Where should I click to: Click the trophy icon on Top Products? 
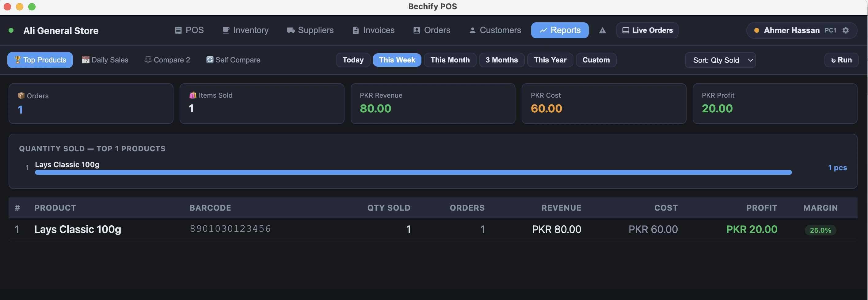pos(17,60)
